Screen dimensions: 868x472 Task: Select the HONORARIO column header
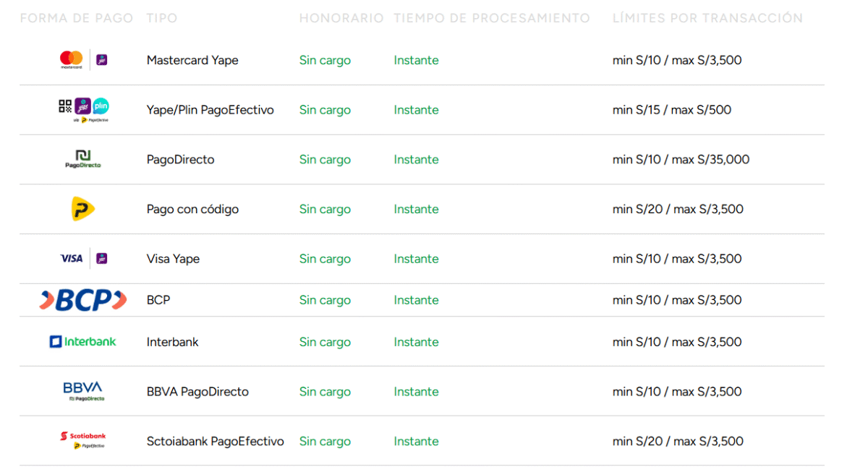click(x=341, y=18)
